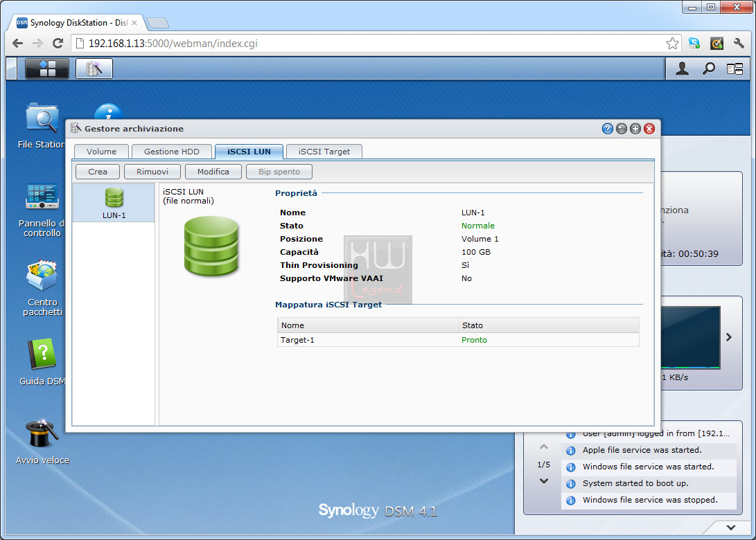Switch to the iSCSI Target tab

(x=324, y=151)
